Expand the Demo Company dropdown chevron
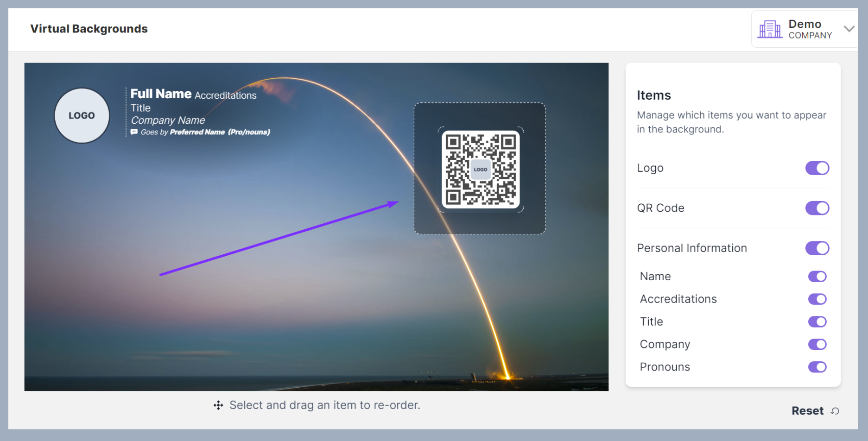Image resolution: width=868 pixels, height=441 pixels. coord(849,29)
